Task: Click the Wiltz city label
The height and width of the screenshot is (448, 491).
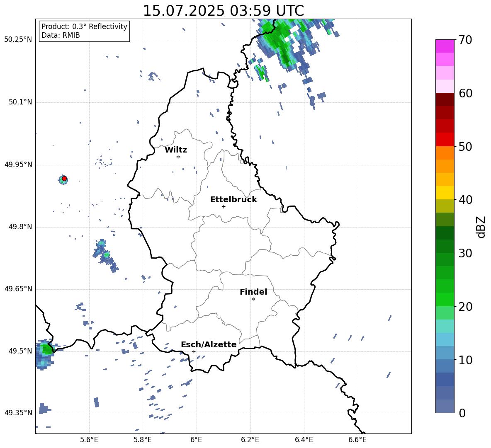Action: (x=176, y=150)
